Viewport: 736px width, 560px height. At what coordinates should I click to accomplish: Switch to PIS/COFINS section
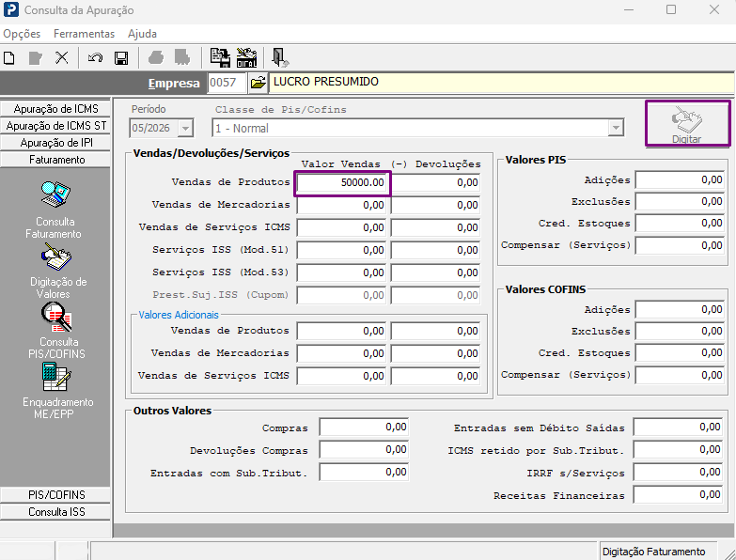[56, 495]
